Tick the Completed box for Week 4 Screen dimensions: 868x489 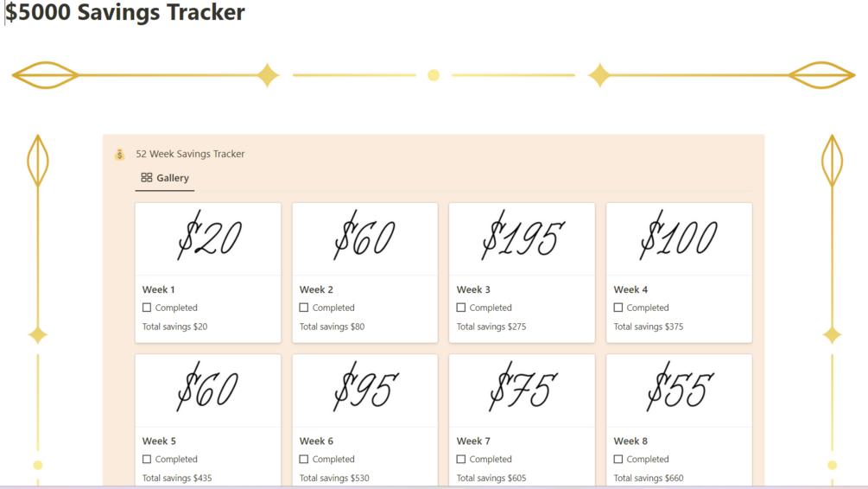tap(618, 308)
